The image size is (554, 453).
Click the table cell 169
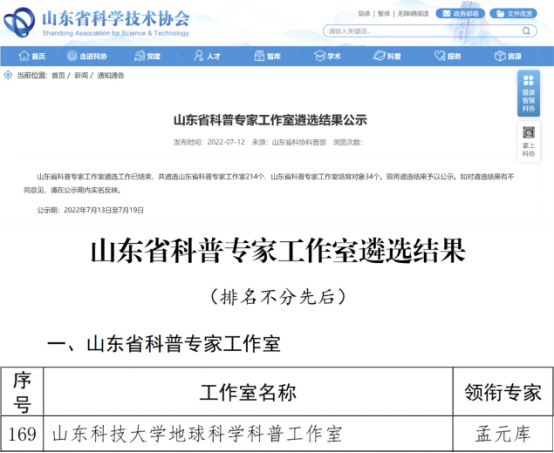[22, 434]
